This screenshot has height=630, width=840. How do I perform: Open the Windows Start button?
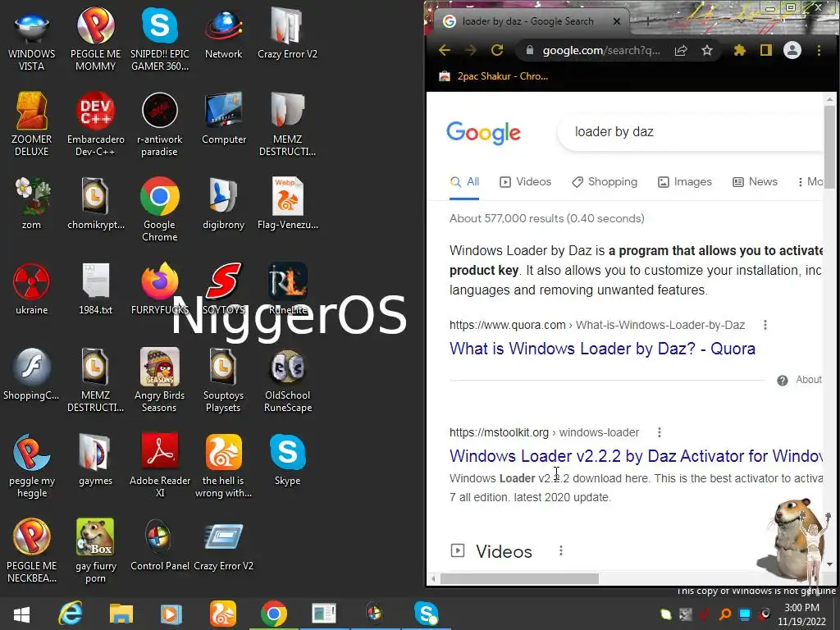tap(21, 614)
